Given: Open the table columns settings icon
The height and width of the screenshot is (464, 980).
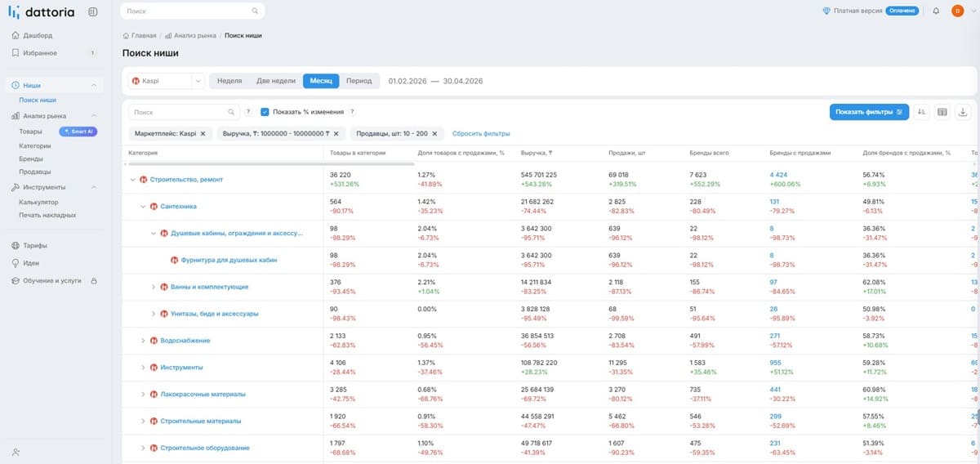Looking at the screenshot, I should point(942,112).
